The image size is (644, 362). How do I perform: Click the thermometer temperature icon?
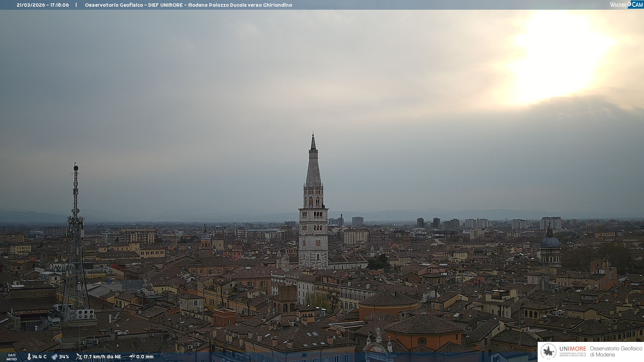point(29,357)
